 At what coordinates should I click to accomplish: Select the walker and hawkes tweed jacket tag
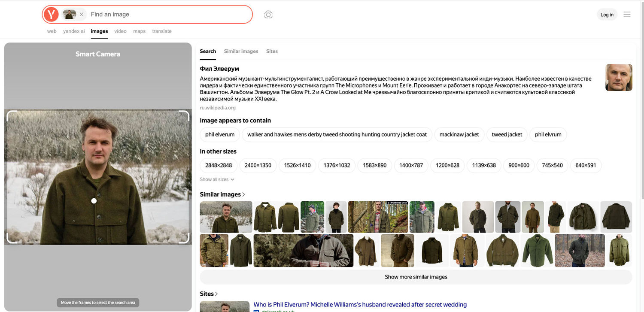click(337, 134)
